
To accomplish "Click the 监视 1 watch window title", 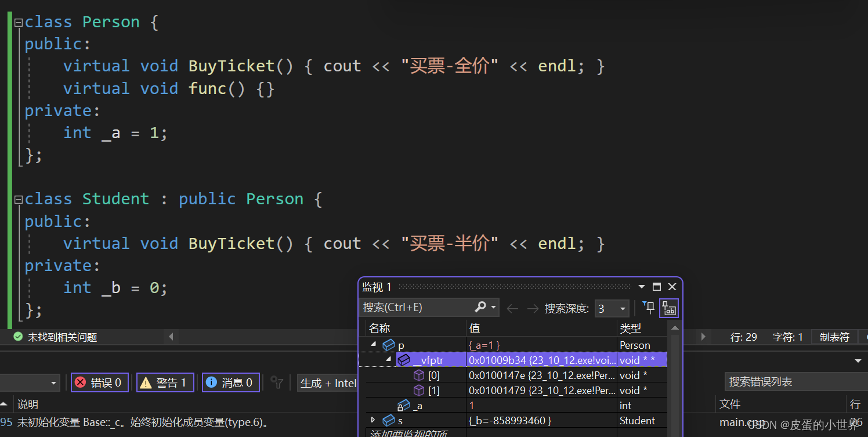I will 377,287.
